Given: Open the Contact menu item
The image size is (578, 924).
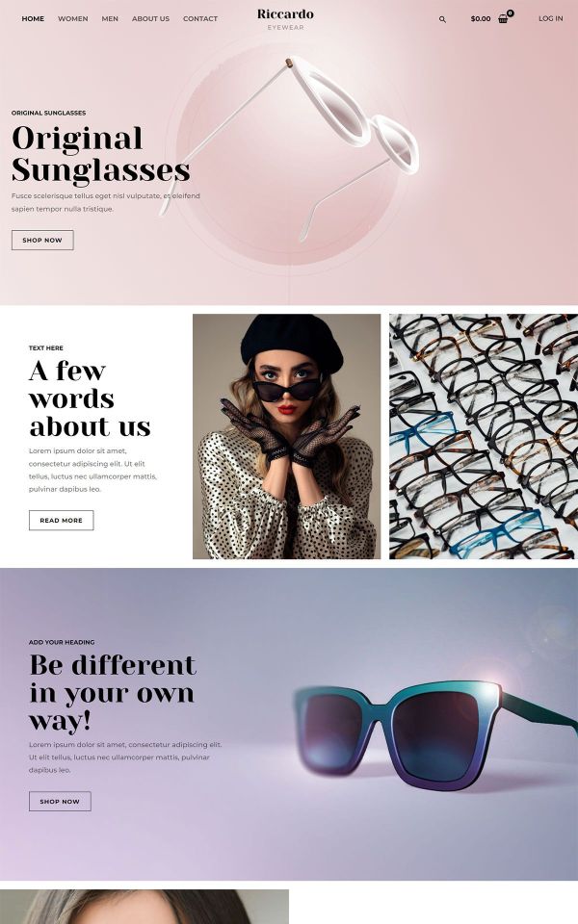Looking at the screenshot, I should point(200,19).
